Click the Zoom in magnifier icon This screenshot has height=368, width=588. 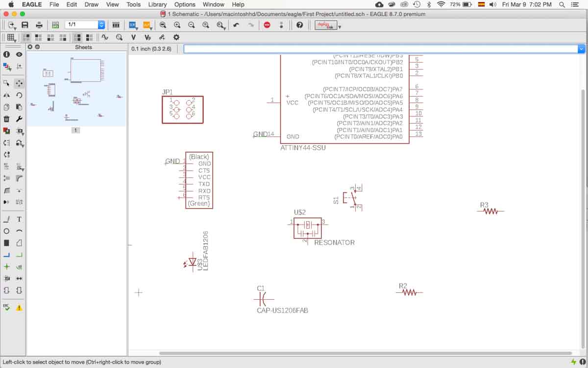(177, 25)
